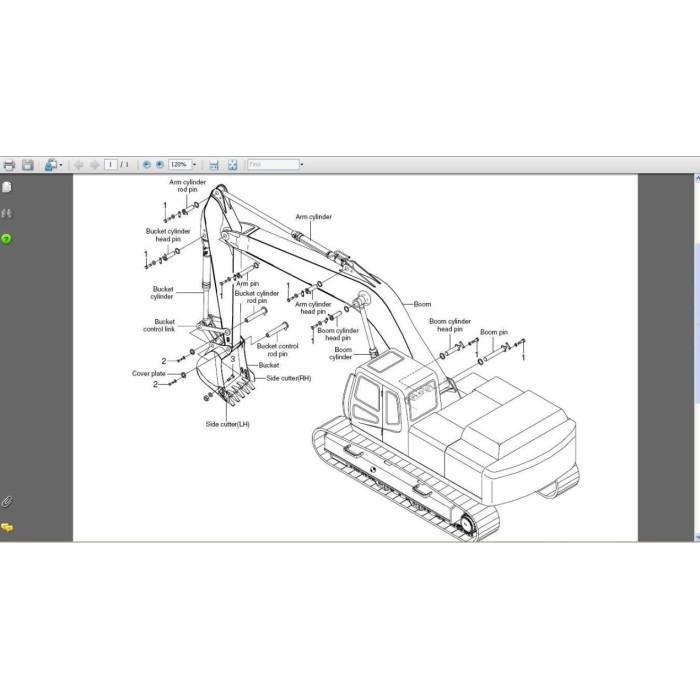Open the green help icon in sidebar
The image size is (700, 700).
point(6,239)
